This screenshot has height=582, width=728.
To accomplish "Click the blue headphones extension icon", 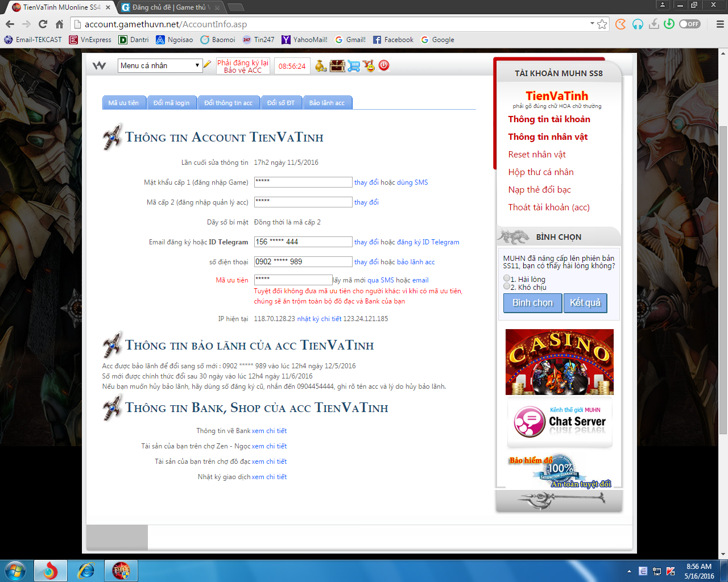I will tap(638, 24).
